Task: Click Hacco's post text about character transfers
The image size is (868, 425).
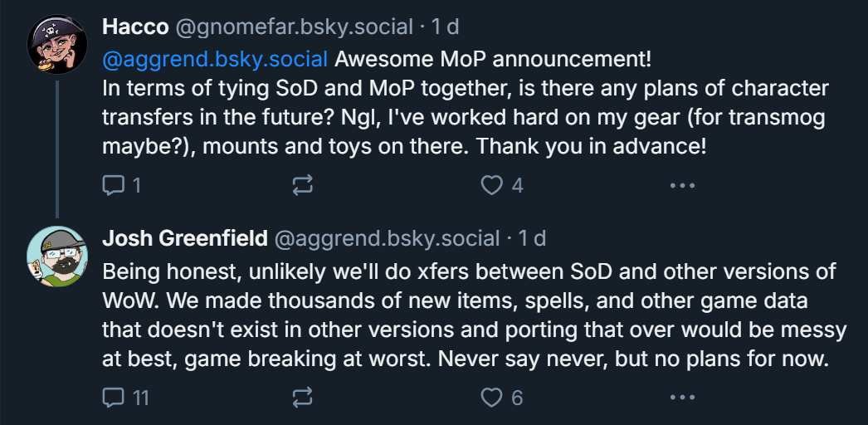Action: point(465,117)
